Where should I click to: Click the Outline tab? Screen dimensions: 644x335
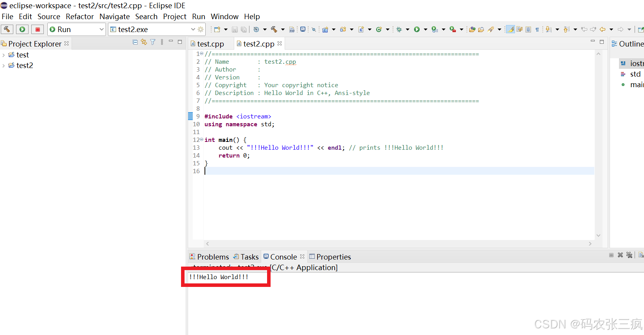coord(628,44)
